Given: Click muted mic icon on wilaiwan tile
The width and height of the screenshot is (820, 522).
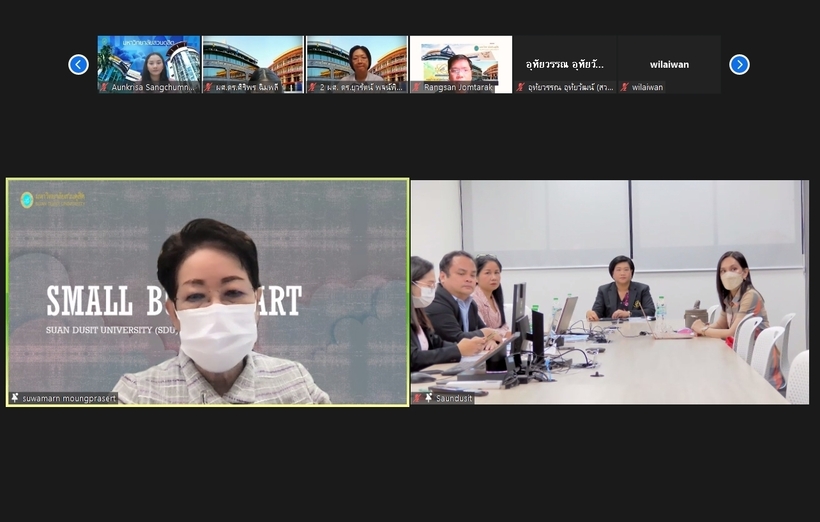Looking at the screenshot, I should click(624, 87).
